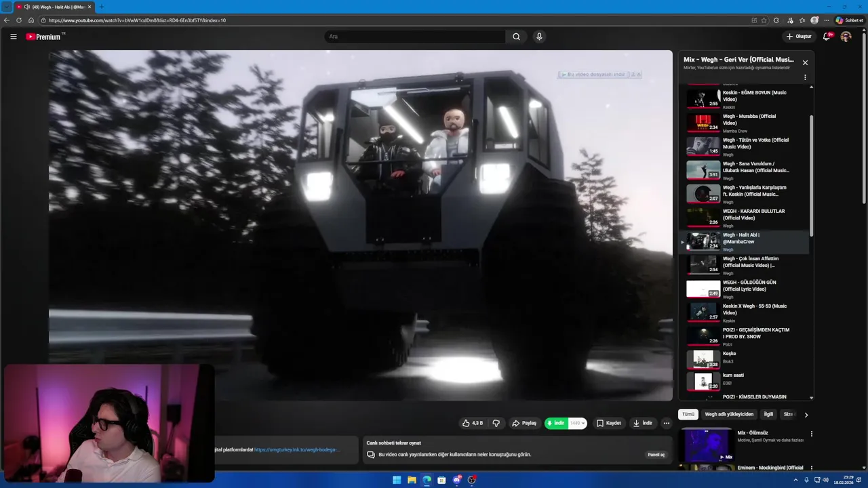Open taskbar volume control
Image resolution: width=868 pixels, height=488 pixels.
click(825, 480)
